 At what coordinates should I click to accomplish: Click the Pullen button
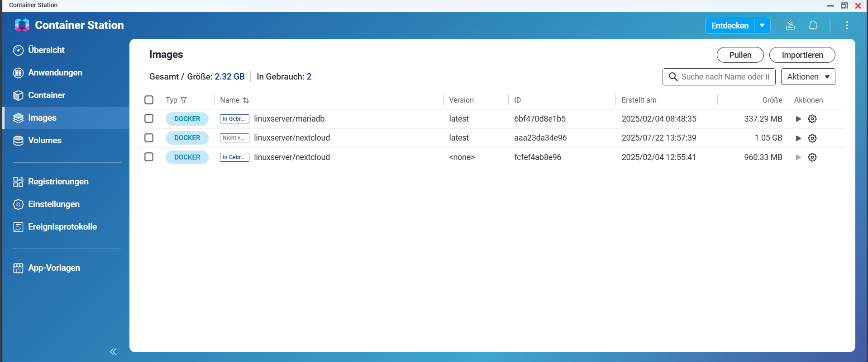click(740, 55)
